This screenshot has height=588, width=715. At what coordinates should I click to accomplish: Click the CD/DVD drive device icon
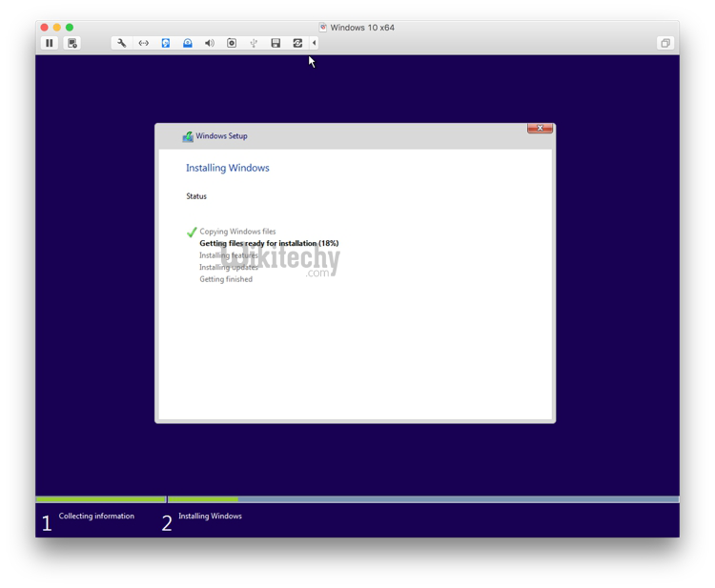click(188, 43)
